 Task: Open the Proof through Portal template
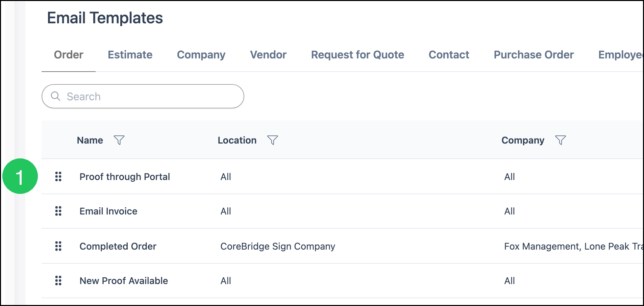(125, 177)
